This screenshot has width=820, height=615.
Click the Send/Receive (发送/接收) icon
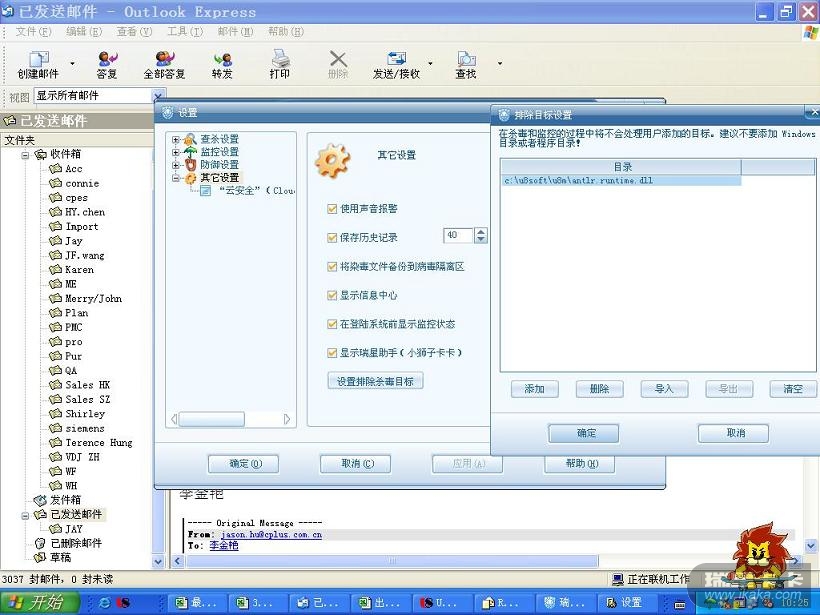396,64
